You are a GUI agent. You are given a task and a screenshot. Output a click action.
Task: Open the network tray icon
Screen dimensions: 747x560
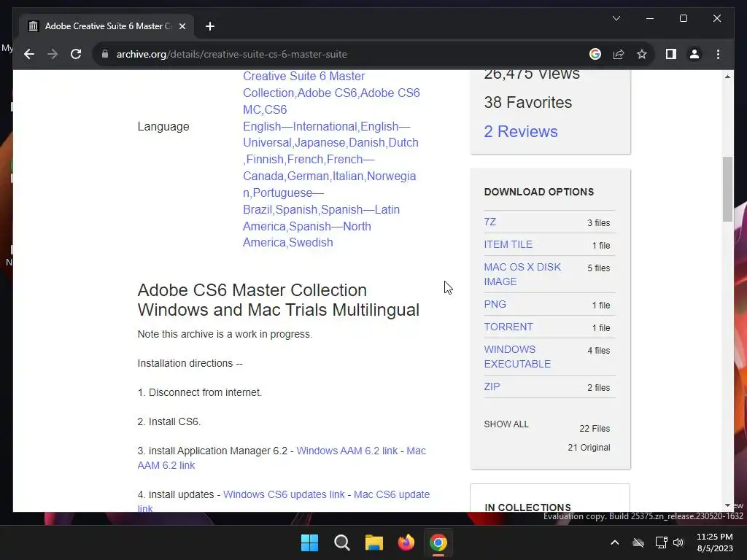click(x=661, y=542)
